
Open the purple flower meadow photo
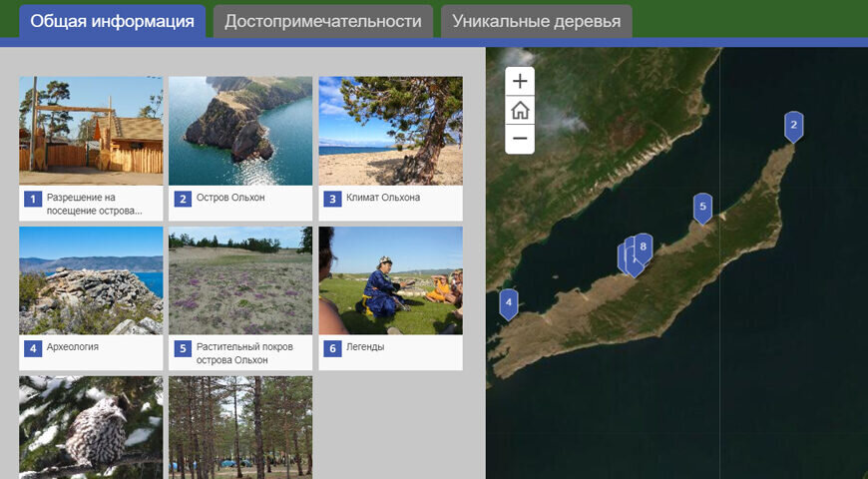[x=240, y=280]
